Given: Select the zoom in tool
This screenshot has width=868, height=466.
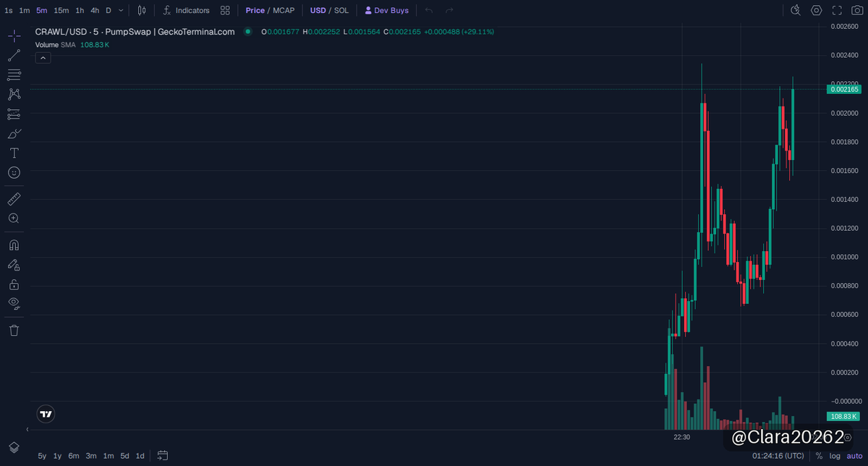Looking at the screenshot, I should pos(14,218).
